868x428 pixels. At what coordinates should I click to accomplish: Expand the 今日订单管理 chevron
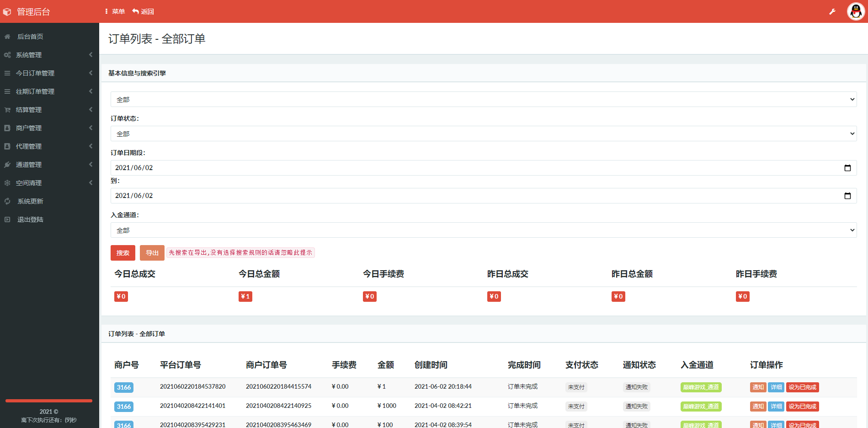pos(91,73)
